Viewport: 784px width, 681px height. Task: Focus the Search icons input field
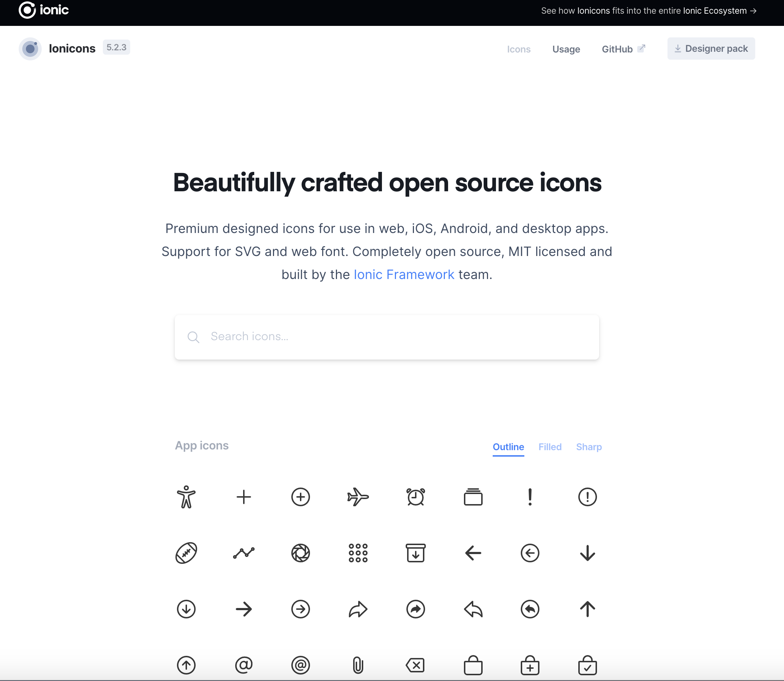pos(387,337)
